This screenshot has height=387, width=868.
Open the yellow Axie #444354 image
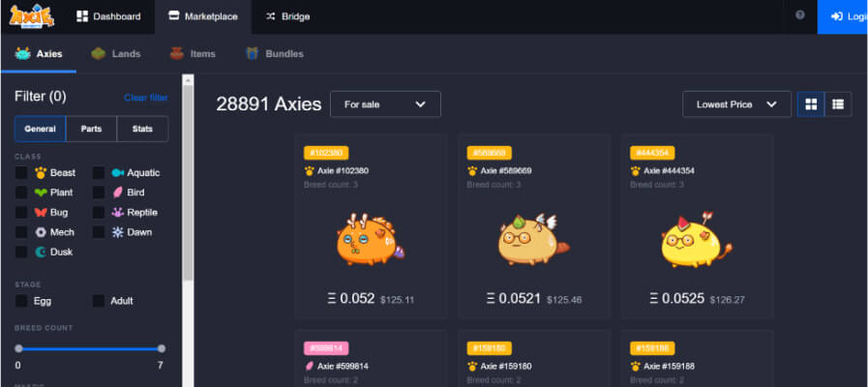point(697,238)
